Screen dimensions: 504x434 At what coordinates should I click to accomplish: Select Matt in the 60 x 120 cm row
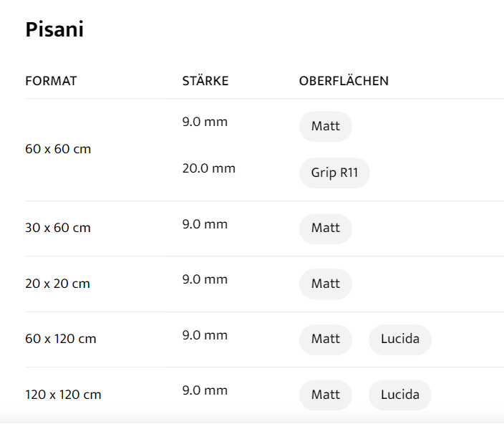325,339
